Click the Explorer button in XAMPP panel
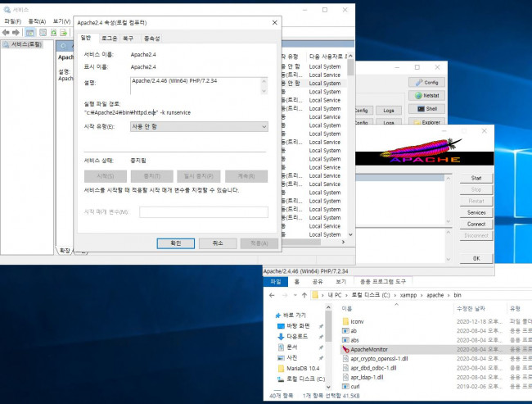532x404 pixels. point(426,121)
